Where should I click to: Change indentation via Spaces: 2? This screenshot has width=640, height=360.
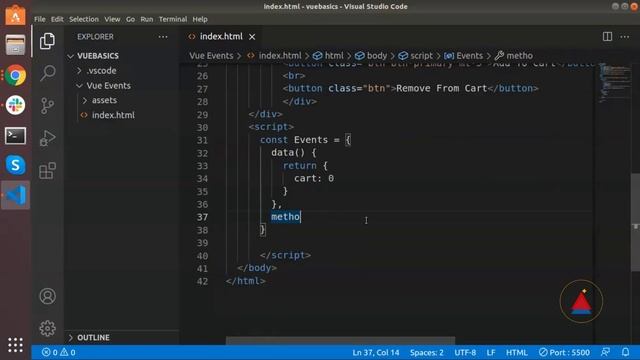[427, 352]
